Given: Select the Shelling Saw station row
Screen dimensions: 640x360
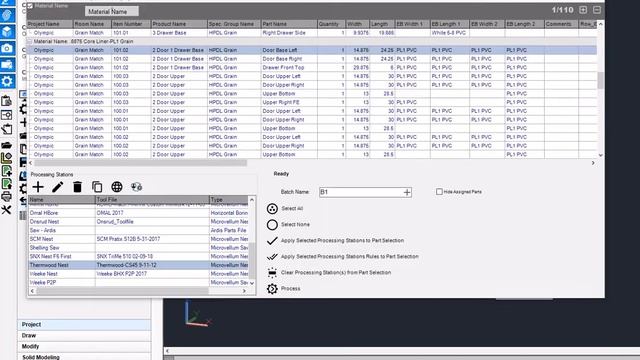Looking at the screenshot, I should coord(138,248).
